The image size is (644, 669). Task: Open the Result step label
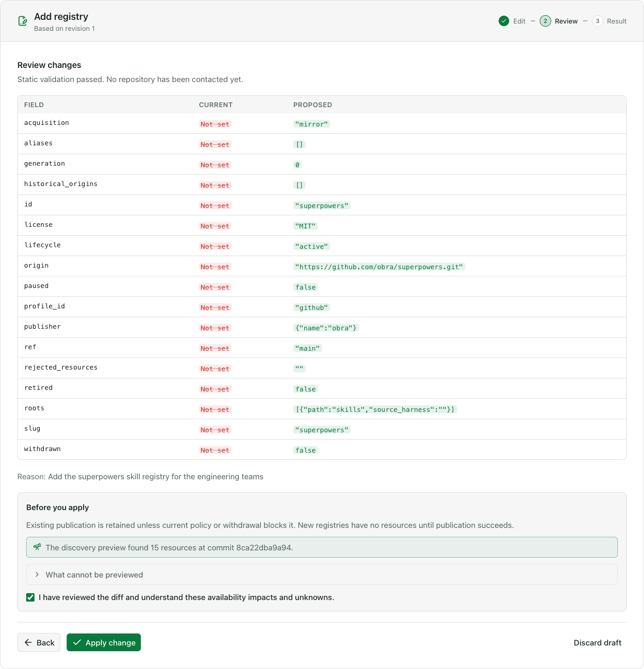(x=617, y=21)
